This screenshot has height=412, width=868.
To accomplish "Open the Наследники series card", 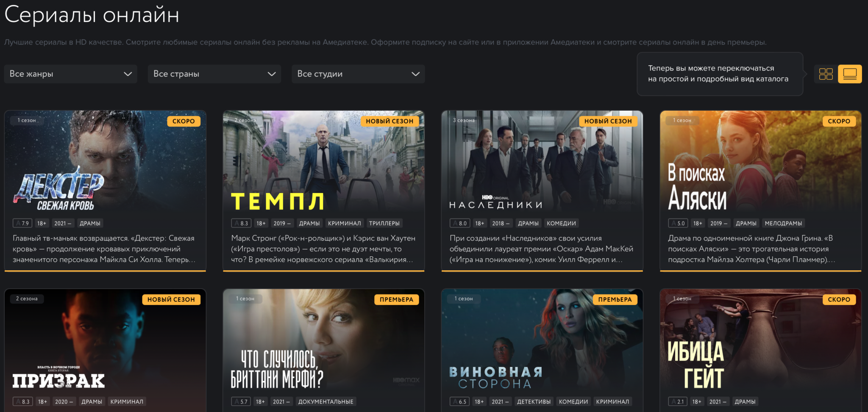I will 542,191.
